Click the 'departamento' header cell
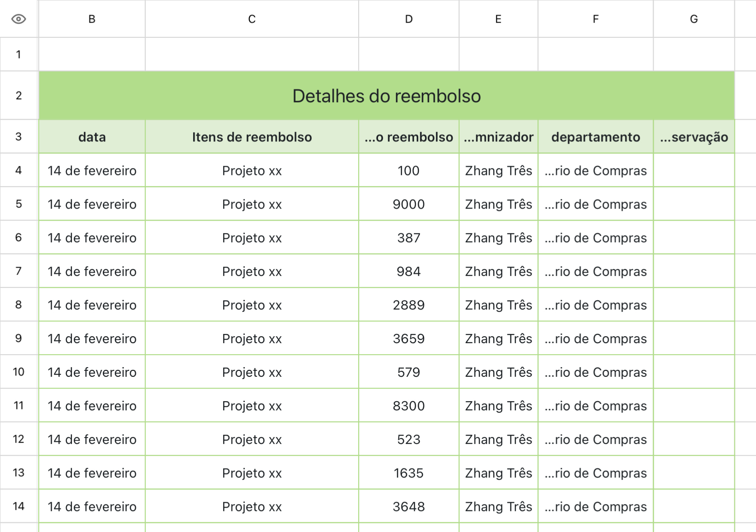 tap(596, 137)
